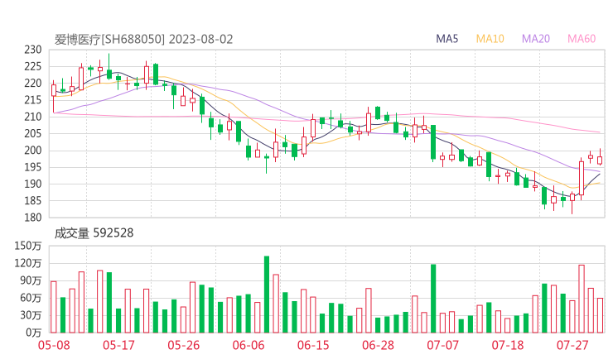Click the 07-27 date label

tap(572, 345)
